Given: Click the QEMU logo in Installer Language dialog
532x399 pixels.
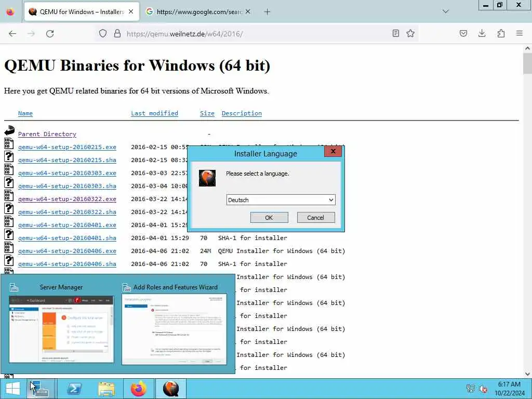Looking at the screenshot, I should (x=207, y=178).
